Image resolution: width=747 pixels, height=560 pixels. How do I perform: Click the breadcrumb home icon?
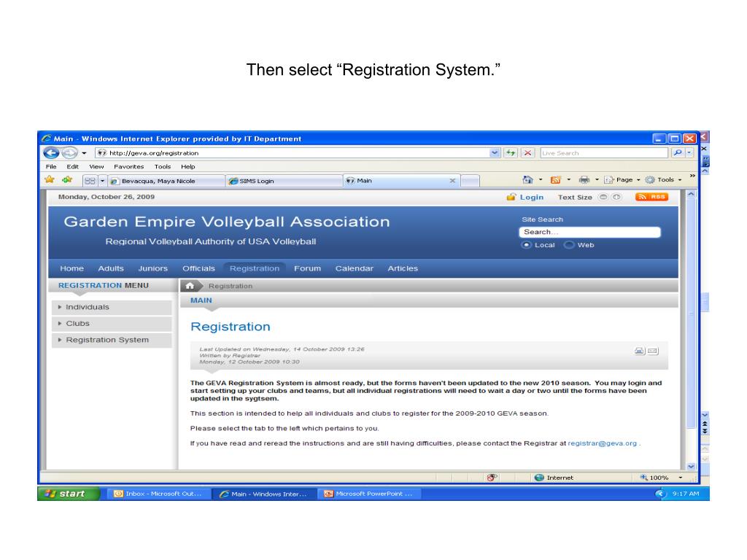tap(190, 286)
